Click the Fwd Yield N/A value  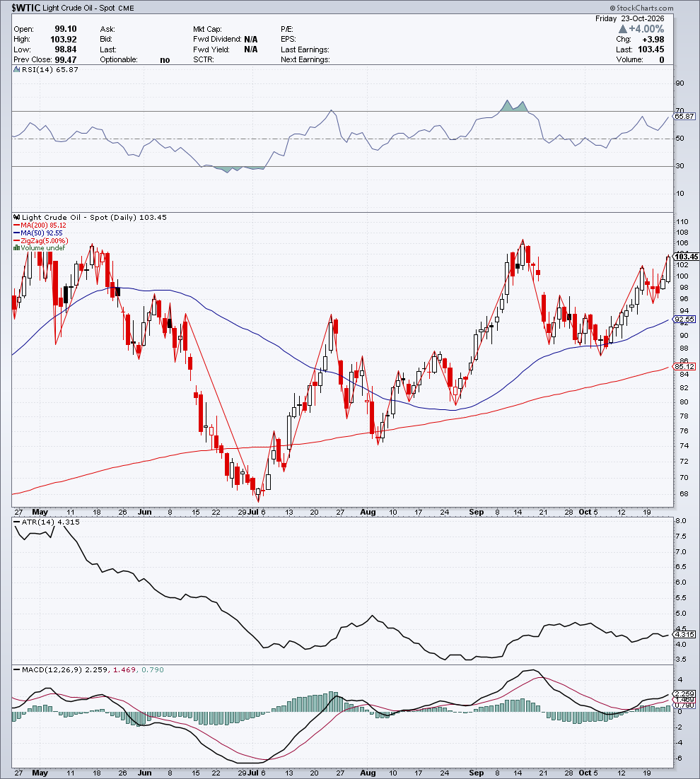[251, 49]
